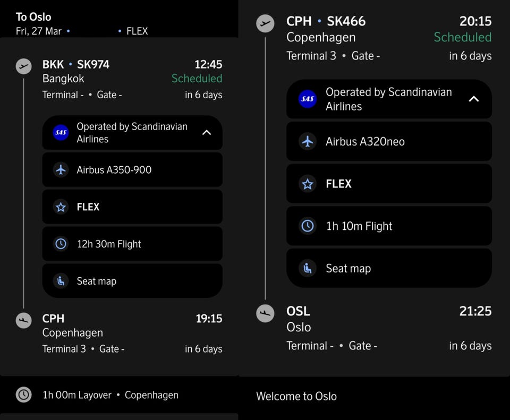Click SAS logo on SK974 flight card
The image size is (510, 420).
(61, 133)
